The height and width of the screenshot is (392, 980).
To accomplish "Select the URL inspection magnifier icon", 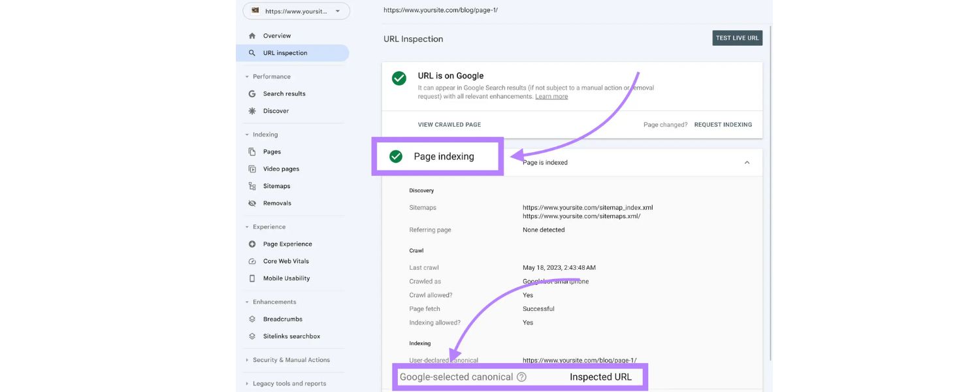I will pos(252,53).
